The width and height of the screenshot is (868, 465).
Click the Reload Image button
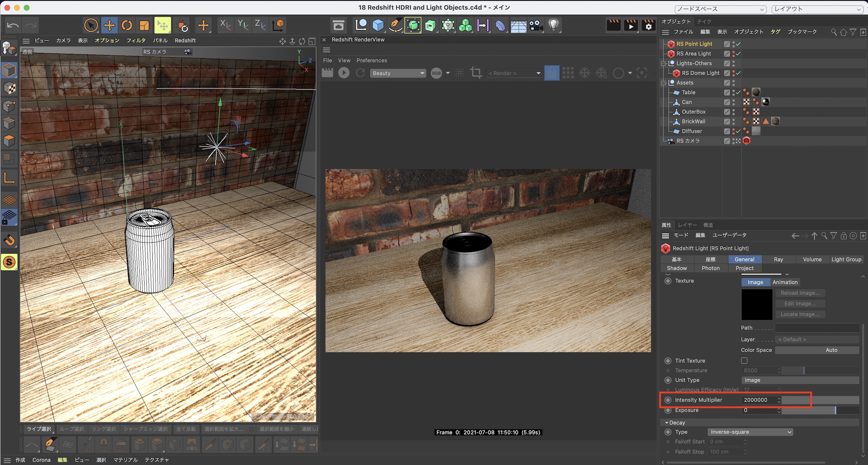(800, 293)
